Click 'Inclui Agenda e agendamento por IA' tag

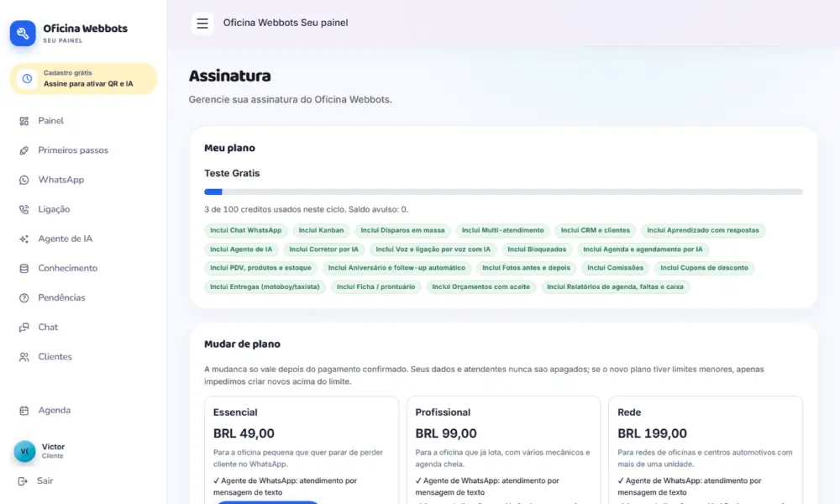(643, 249)
